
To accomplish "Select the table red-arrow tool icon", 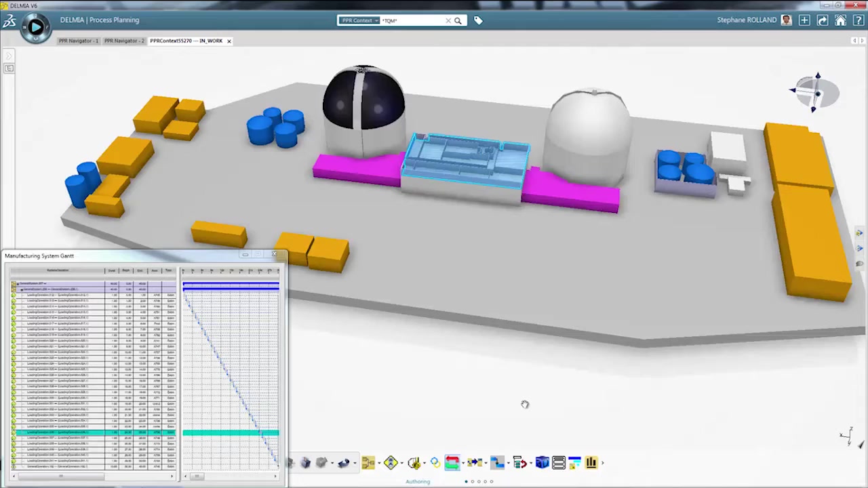I will tap(519, 463).
